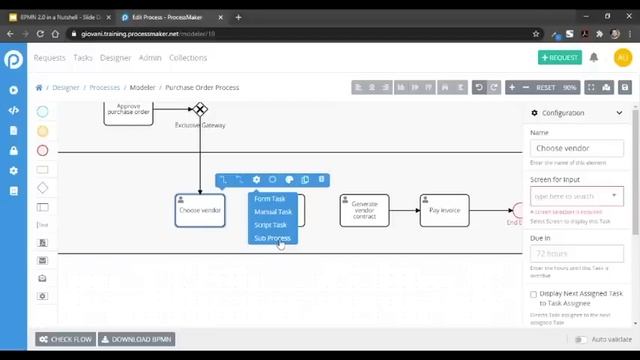Image resolution: width=640 pixels, height=360 pixels.
Task: Click the align-right icon in toolbar
Action: point(386,87)
